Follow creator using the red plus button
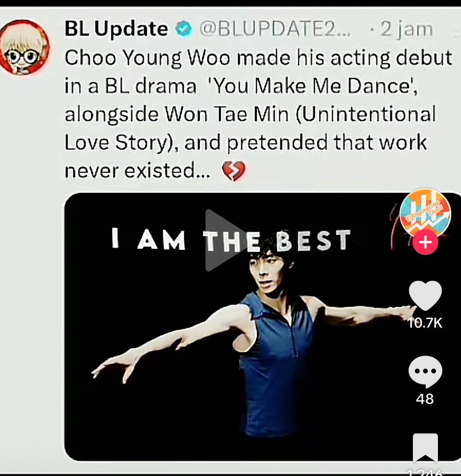The width and height of the screenshot is (461, 476). point(425,242)
